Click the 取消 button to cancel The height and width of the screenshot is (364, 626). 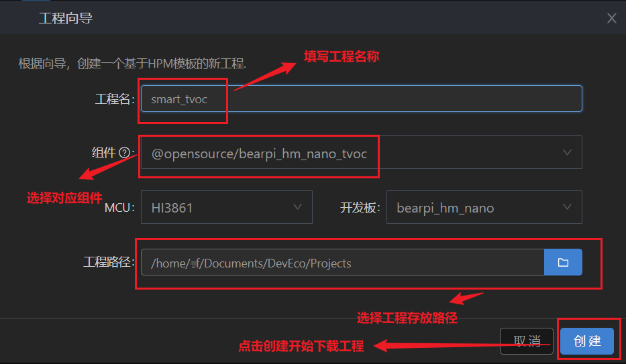(527, 341)
